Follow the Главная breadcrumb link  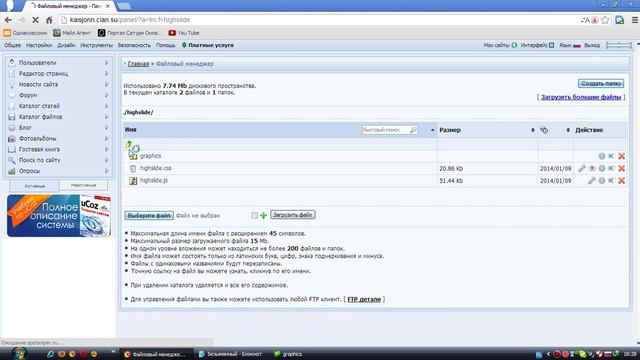point(138,64)
